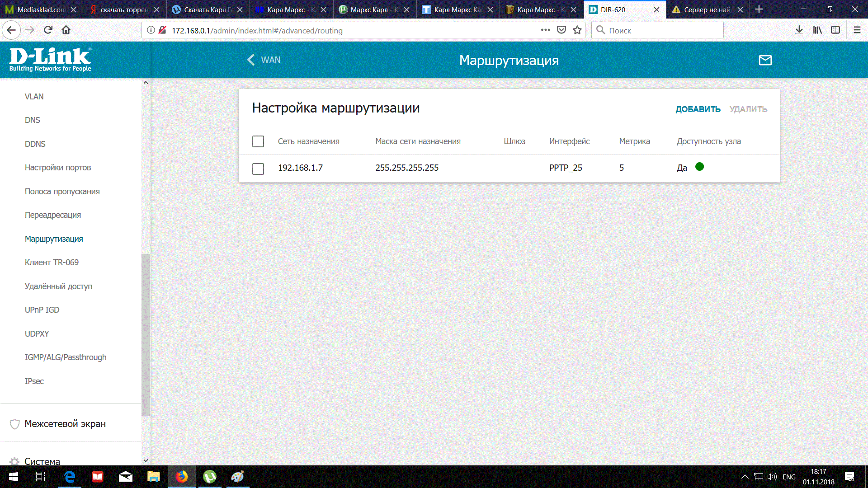Expand the Межсетевой экран section
The image size is (868, 488).
[x=65, y=424]
